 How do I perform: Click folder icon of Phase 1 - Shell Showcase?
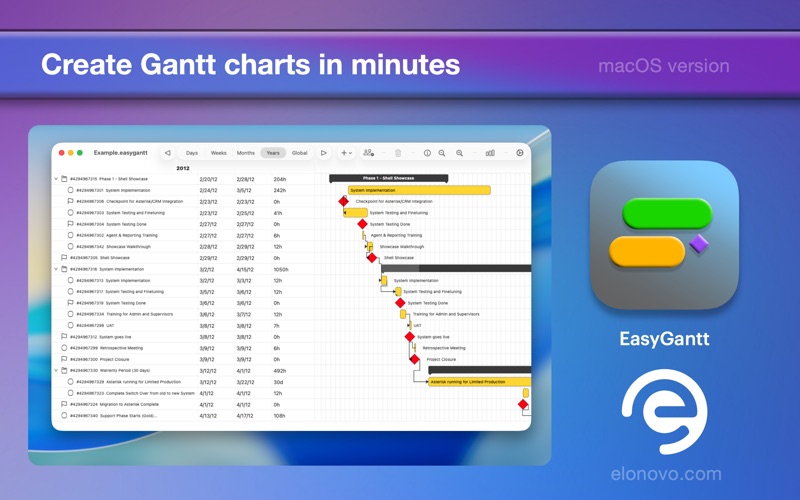tap(64, 179)
